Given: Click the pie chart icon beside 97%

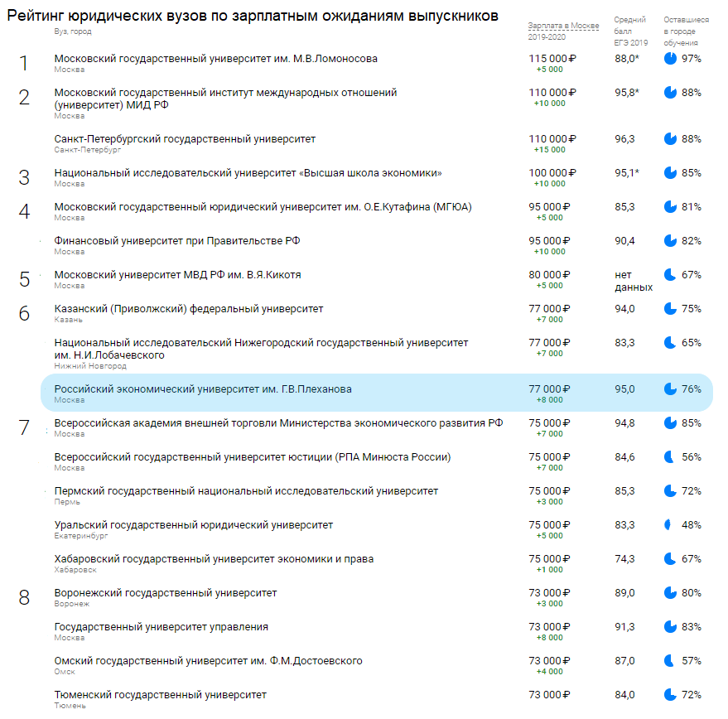Looking at the screenshot, I should click(670, 59).
